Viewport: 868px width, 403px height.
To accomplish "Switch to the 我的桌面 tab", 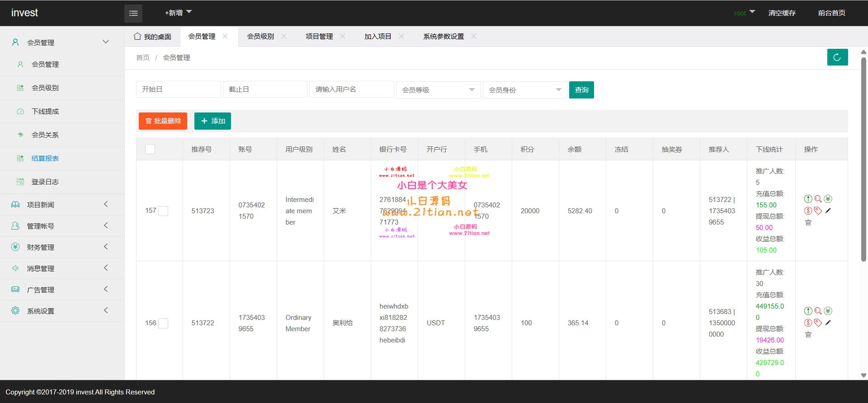I will tap(152, 37).
